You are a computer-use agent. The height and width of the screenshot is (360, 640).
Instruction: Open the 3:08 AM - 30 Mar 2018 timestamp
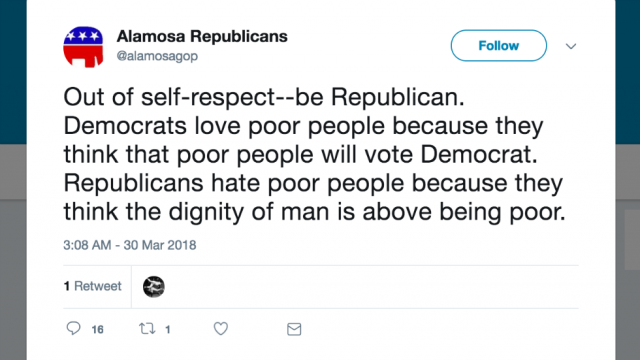[x=130, y=245]
